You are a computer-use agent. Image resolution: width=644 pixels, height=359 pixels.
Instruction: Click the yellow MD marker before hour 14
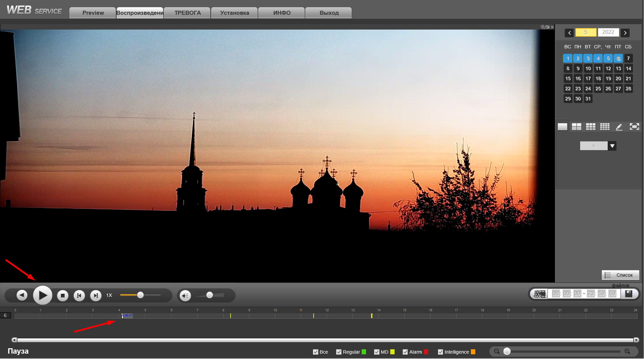pyautogui.click(x=371, y=316)
